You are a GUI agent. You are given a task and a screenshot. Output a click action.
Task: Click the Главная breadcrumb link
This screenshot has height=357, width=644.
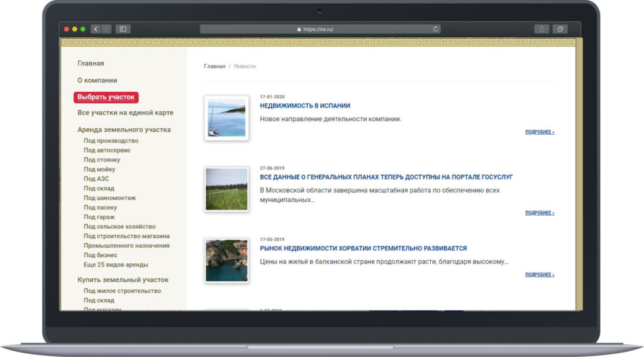click(x=215, y=66)
